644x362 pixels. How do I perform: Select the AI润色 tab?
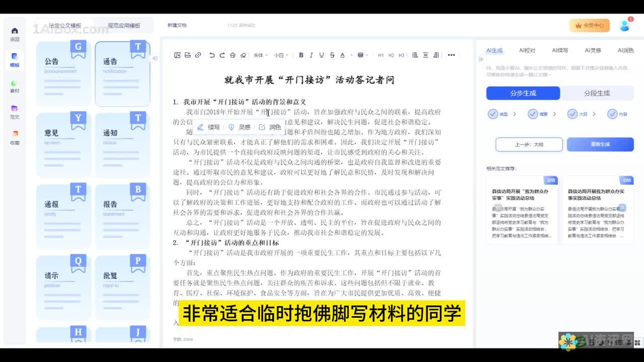point(625,50)
